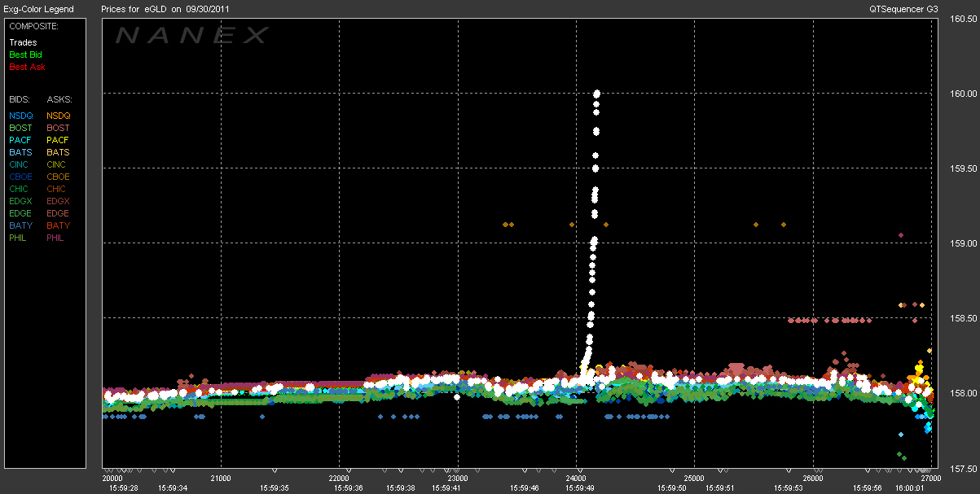
Task: Click BATY in the ASKS column
Action: [59, 225]
